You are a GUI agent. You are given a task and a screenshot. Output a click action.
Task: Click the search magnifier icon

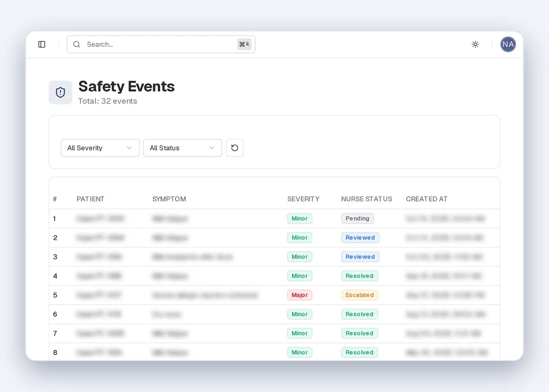pos(77,44)
